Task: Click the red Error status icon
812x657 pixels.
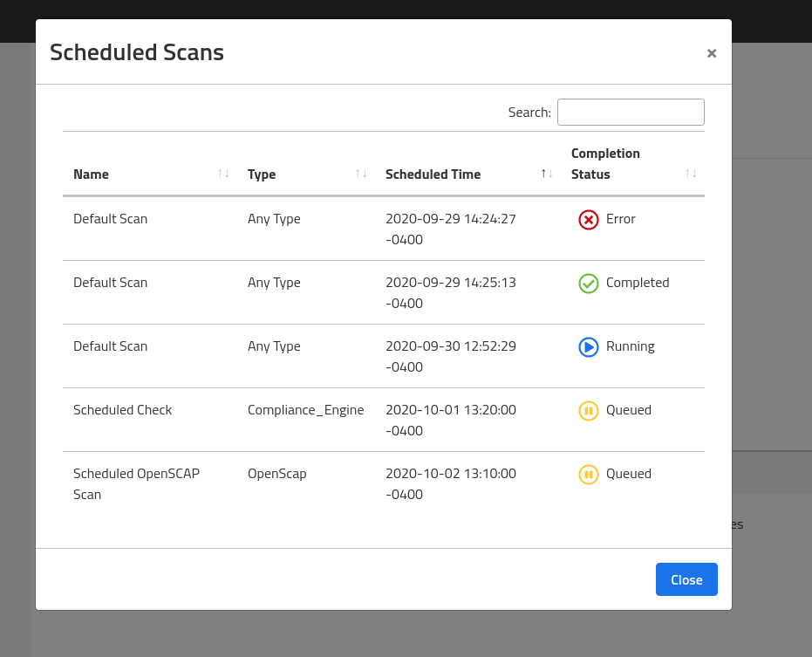Action: coord(588,220)
